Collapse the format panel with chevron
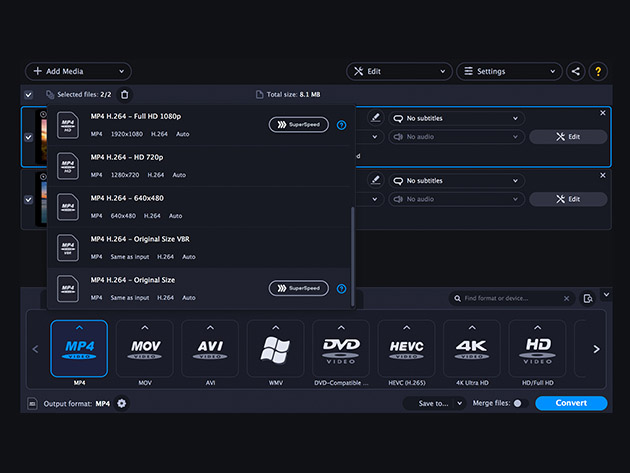The width and height of the screenshot is (630, 473). 606,295
